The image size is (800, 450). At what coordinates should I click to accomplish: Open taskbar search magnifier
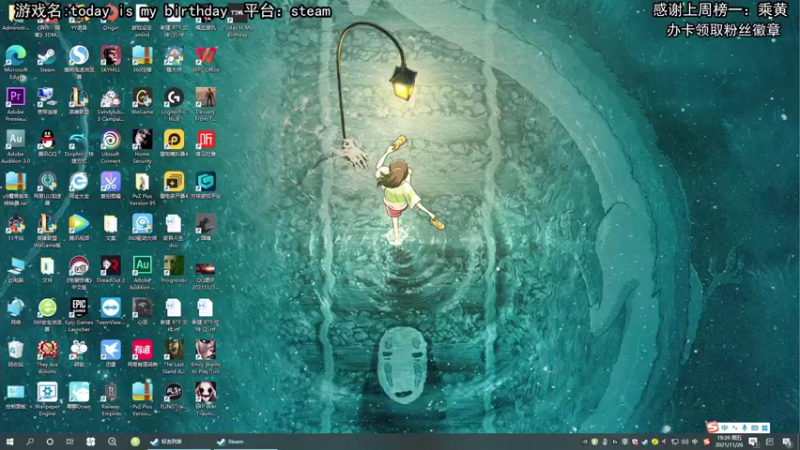click(30, 442)
